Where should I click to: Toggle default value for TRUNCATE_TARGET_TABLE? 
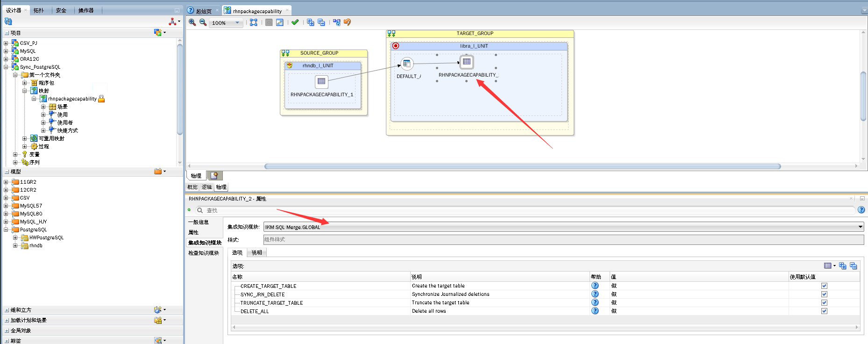824,302
